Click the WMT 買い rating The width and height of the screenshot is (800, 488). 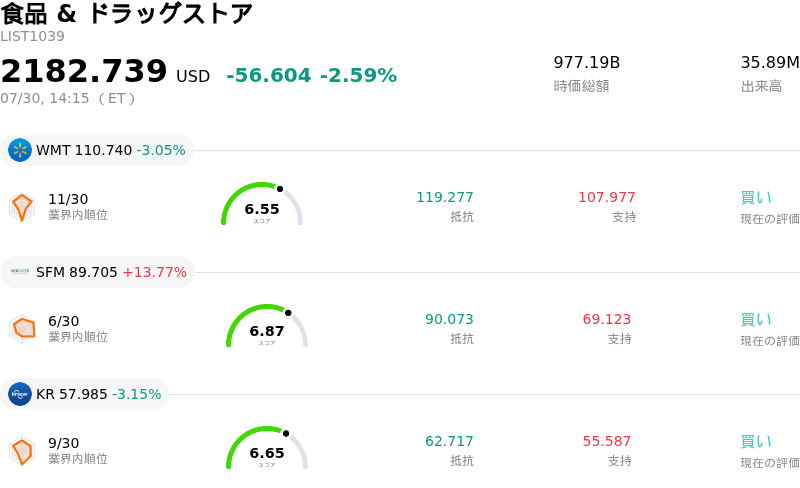756,198
